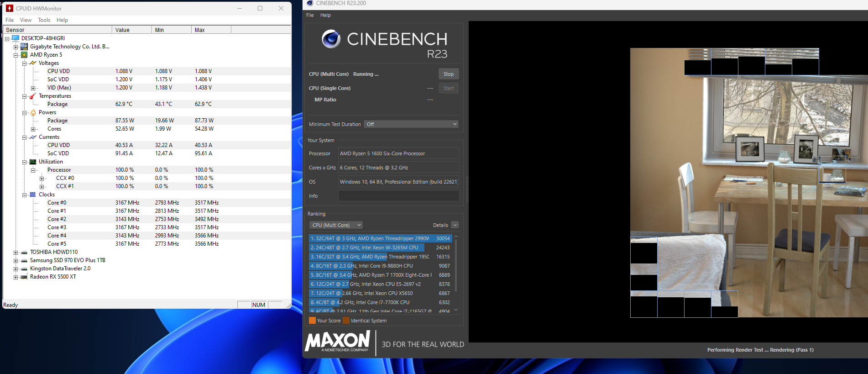Click the Value column header
868x374 pixels.
click(132, 30)
